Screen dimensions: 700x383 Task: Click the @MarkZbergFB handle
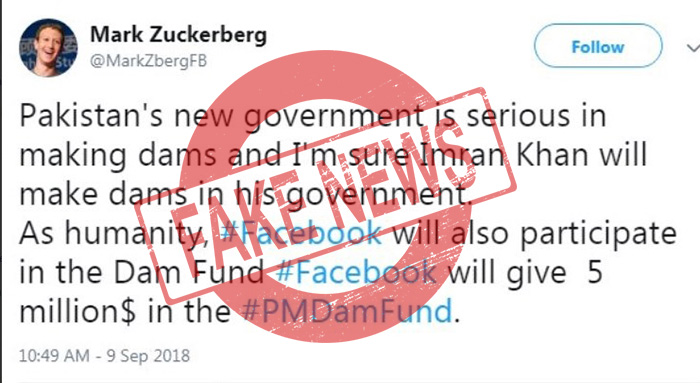click(x=149, y=61)
